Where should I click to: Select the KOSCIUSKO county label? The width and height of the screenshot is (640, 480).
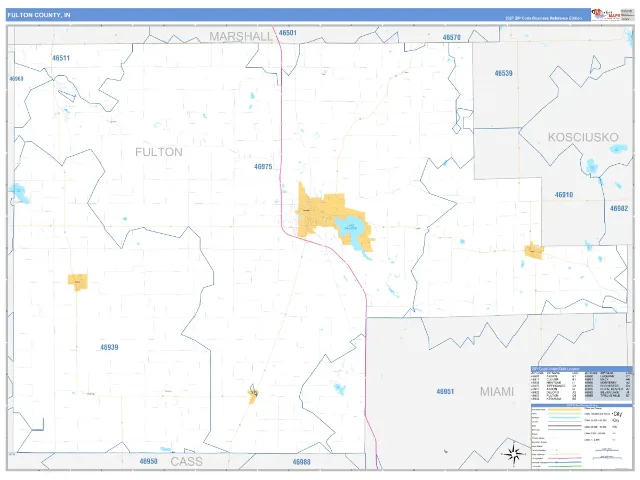[x=583, y=137]
